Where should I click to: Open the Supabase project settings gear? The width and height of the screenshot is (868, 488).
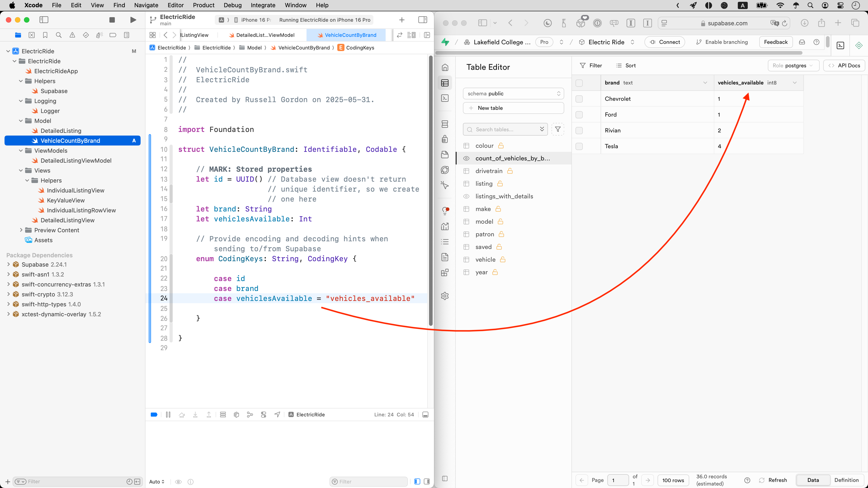[445, 296]
